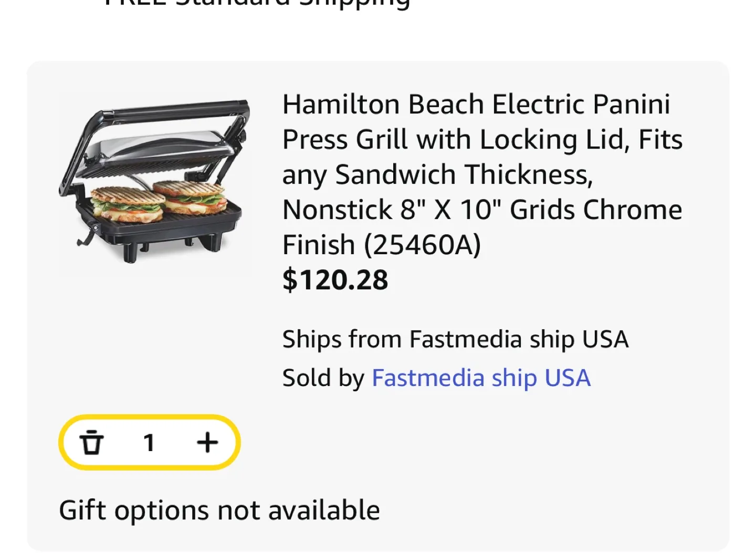Screen dimensions: 756x553
Task: Click Gift options not available text
Action: [x=219, y=508]
